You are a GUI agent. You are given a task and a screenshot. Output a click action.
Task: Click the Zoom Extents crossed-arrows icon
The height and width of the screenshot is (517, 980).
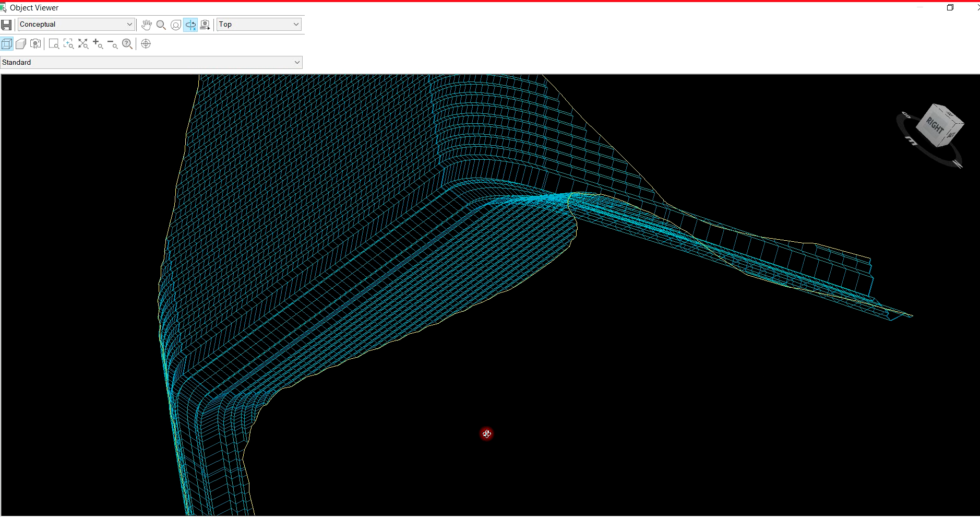tap(83, 44)
